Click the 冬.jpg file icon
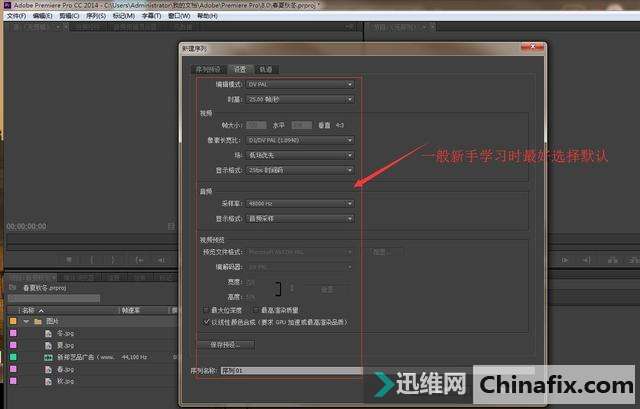Image resolution: width=640 pixels, height=409 pixels. [47, 334]
